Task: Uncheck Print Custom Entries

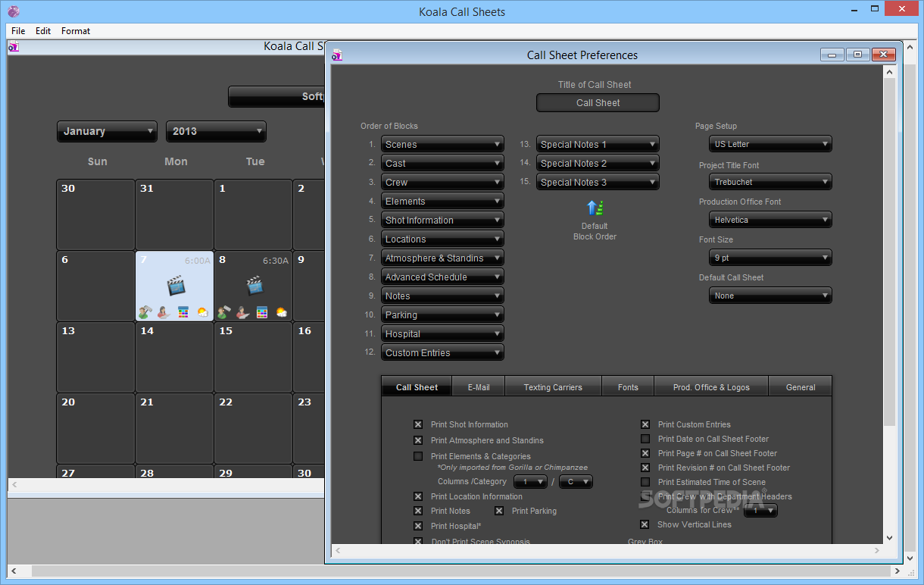Action: (645, 424)
